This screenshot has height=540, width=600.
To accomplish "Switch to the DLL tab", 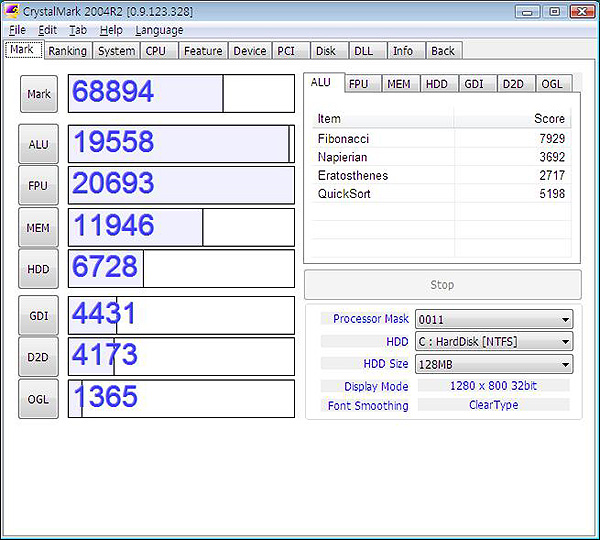I will pyautogui.click(x=368, y=51).
